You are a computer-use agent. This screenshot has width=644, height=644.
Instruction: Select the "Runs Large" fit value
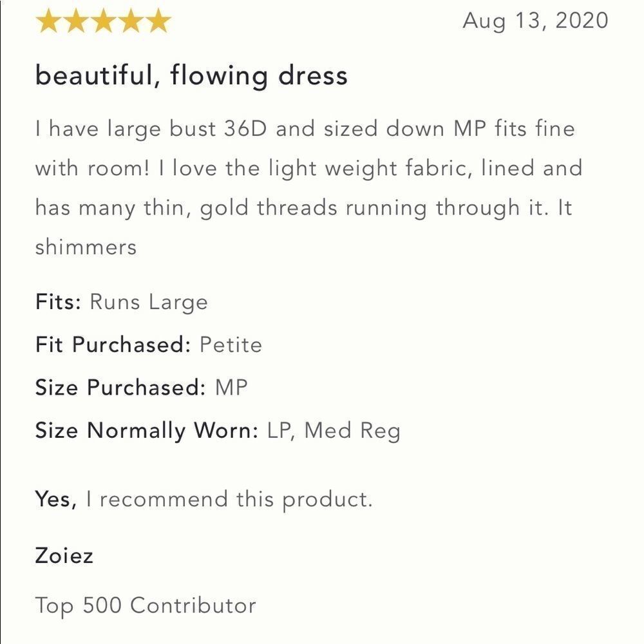point(149,302)
